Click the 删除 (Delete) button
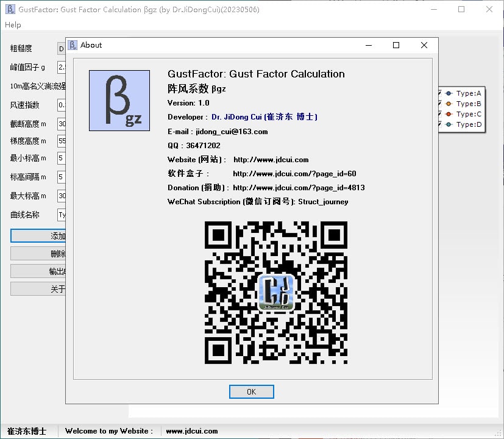Viewport: 504px width, 439px height. point(38,254)
